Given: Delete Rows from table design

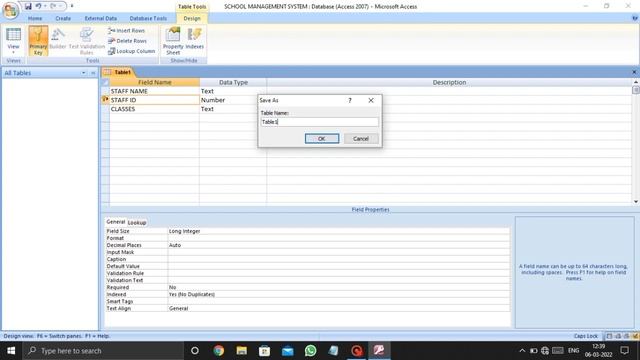Looking at the screenshot, I should [x=127, y=41].
